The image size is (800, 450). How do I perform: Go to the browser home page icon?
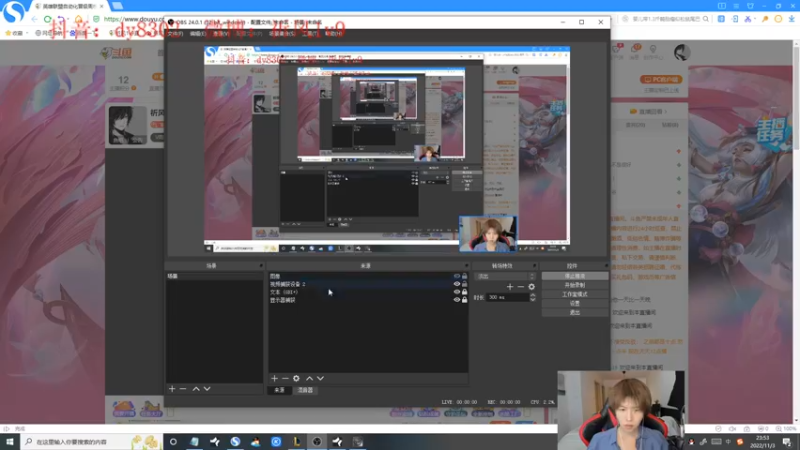coord(79,19)
